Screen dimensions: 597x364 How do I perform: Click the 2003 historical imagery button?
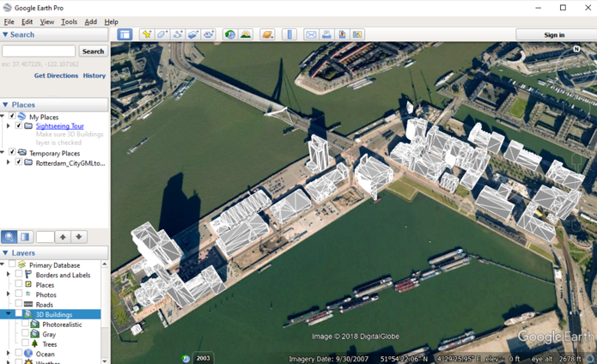(204, 358)
